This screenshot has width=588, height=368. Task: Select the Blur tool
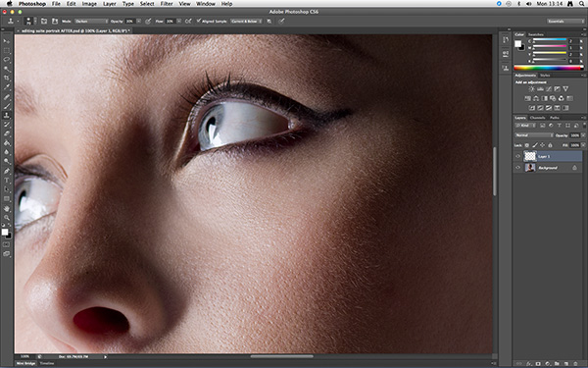pos(7,152)
